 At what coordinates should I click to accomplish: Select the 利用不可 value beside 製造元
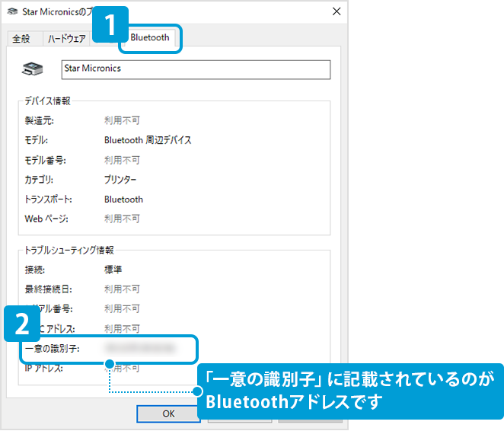[x=122, y=120]
